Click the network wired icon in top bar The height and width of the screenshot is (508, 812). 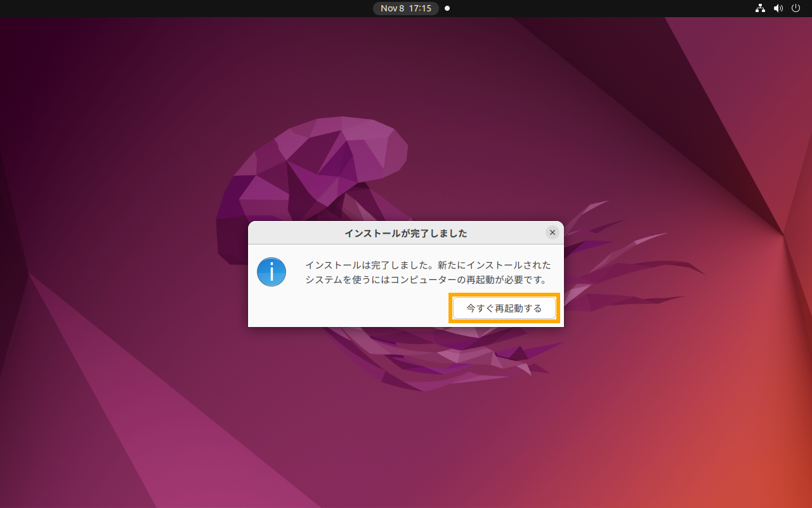[x=760, y=8]
